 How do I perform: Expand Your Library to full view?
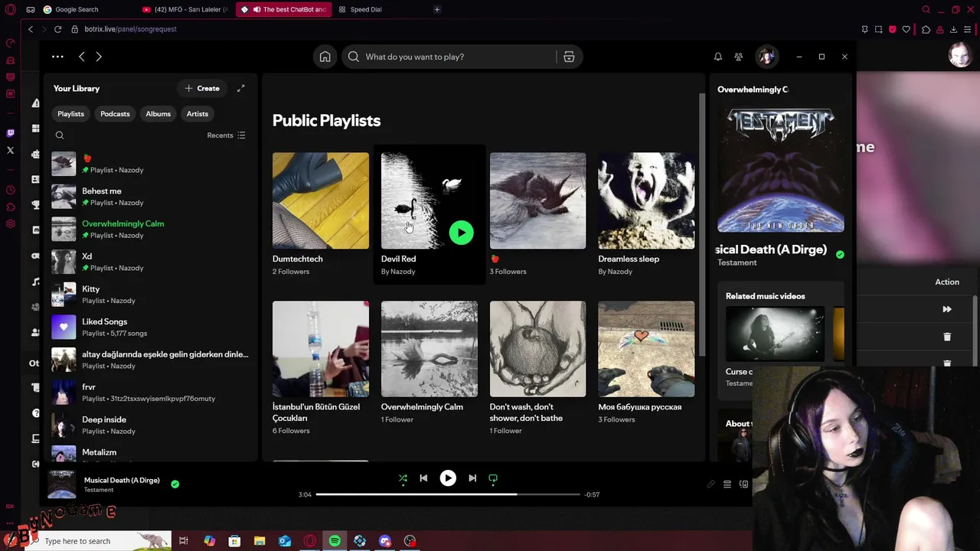pos(240,89)
